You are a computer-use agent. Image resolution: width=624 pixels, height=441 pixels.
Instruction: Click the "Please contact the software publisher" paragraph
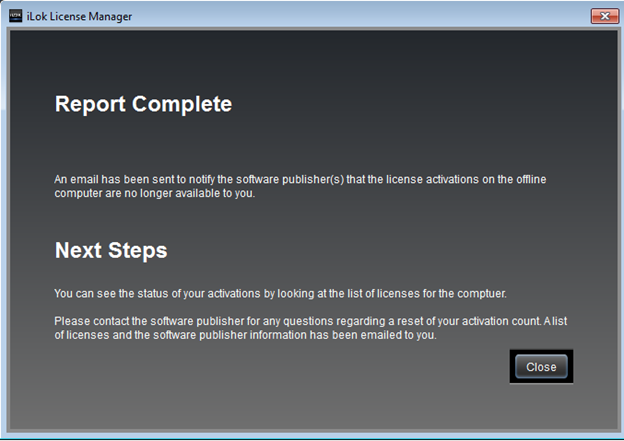(x=311, y=328)
